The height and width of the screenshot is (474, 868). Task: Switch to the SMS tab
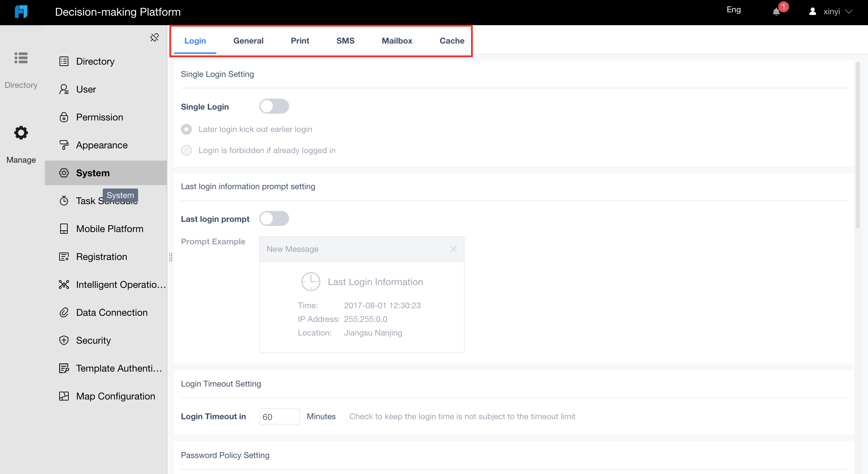pyautogui.click(x=345, y=40)
